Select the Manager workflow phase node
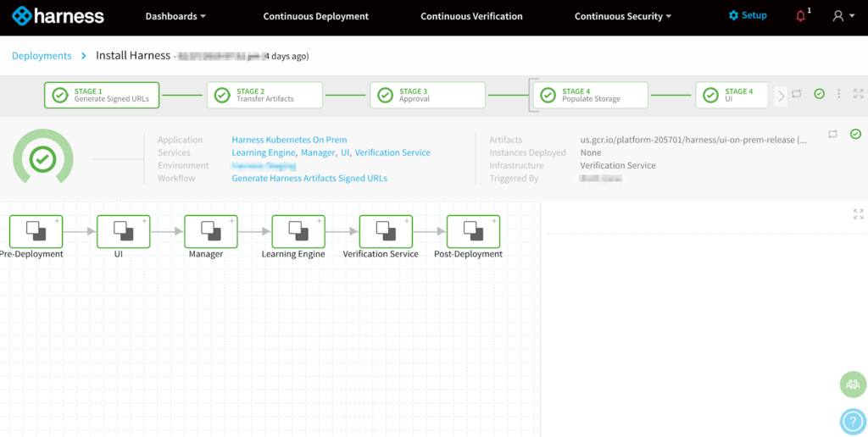Viewport: 868px width, 437px height. coord(211,231)
